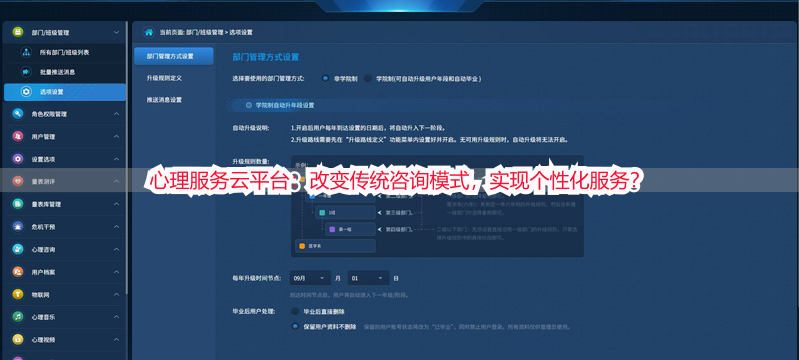Click the music note icon for 心理音乐
The height and width of the screenshot is (360, 799).
pyautogui.click(x=18, y=317)
